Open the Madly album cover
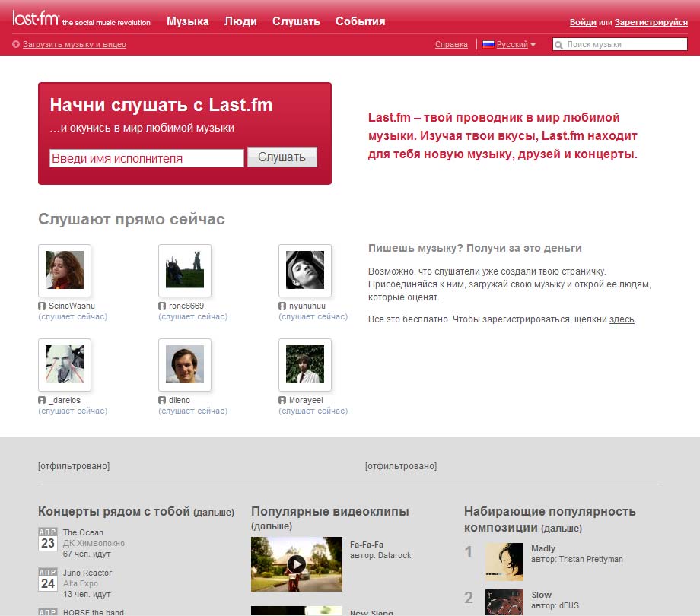This screenshot has width=700, height=616. click(504, 561)
